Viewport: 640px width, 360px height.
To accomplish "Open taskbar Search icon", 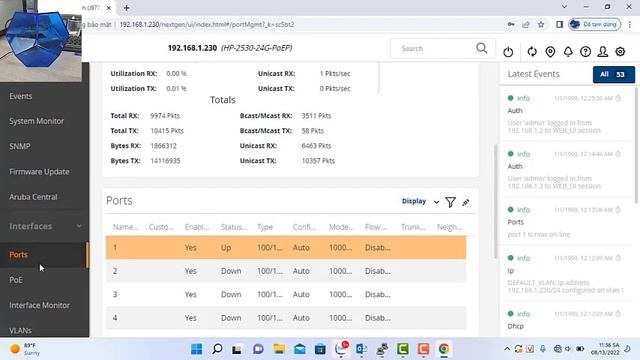I will pyautogui.click(x=217, y=349).
